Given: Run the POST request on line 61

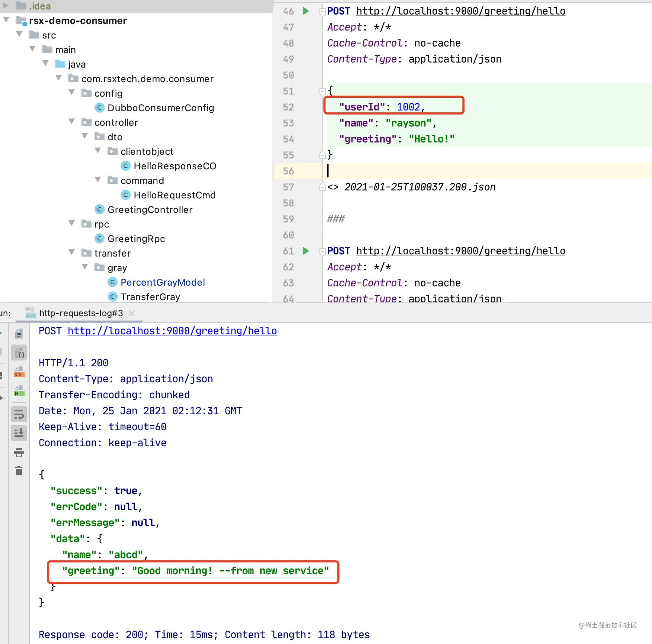Looking at the screenshot, I should [x=306, y=251].
